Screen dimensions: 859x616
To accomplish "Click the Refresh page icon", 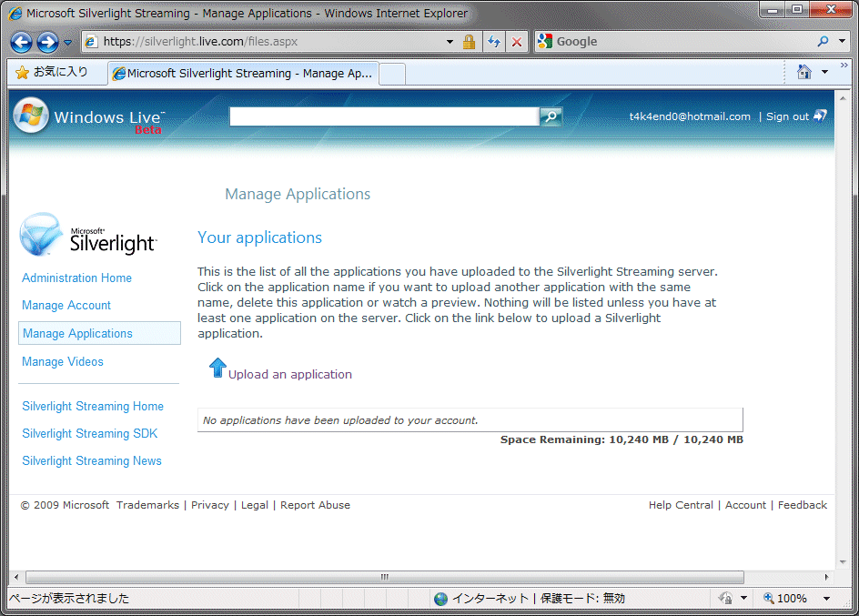I will tap(494, 42).
